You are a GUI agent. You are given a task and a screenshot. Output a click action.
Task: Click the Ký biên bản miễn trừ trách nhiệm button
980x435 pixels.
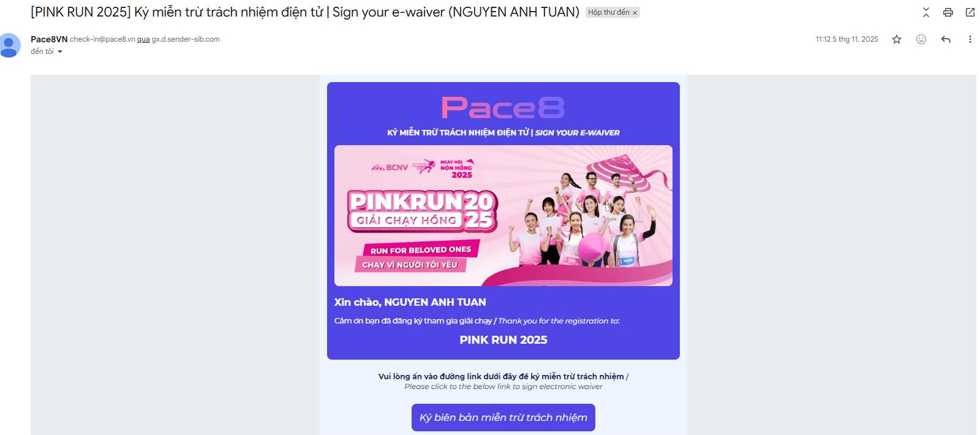coord(503,417)
